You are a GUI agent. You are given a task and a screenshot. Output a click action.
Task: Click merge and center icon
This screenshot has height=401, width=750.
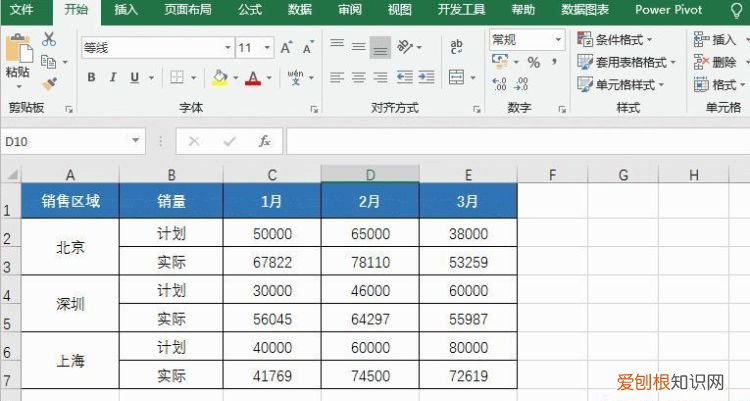(x=456, y=77)
